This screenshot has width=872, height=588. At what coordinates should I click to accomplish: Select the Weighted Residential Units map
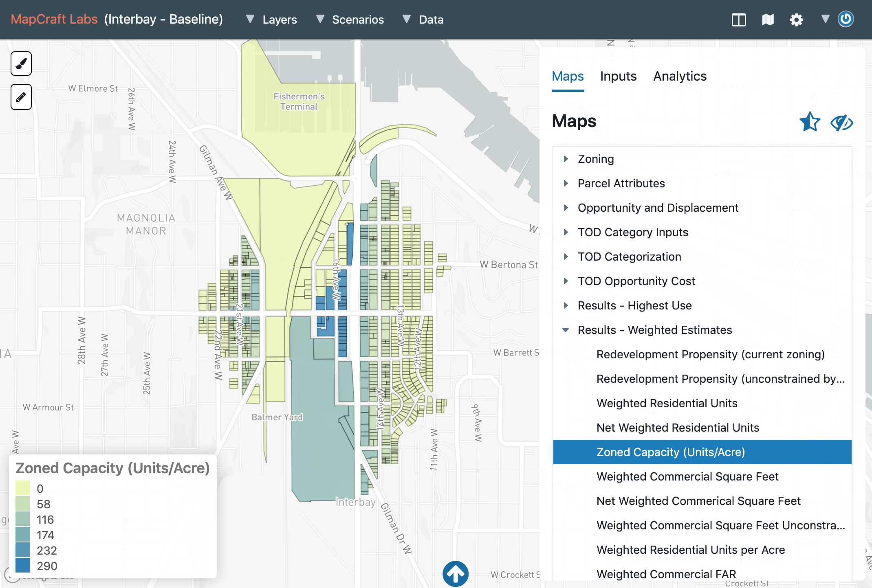[667, 403]
